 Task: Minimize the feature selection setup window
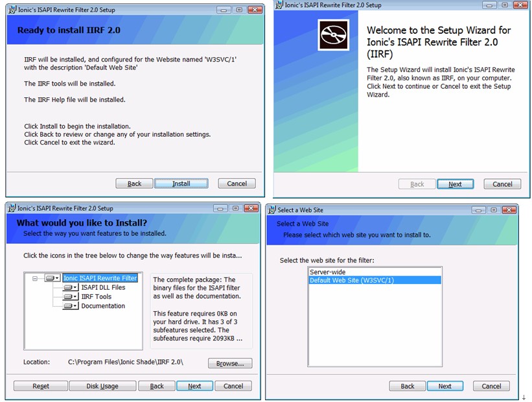pyautogui.click(x=220, y=209)
